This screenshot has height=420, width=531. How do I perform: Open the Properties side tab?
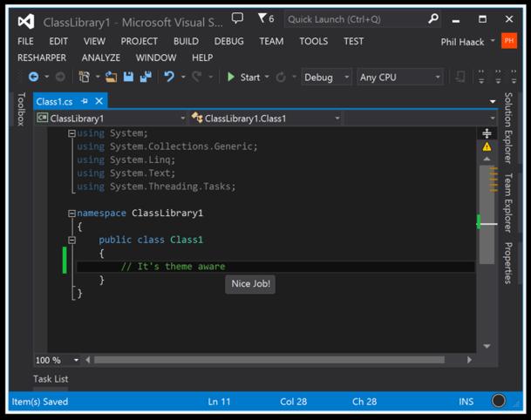[508, 263]
